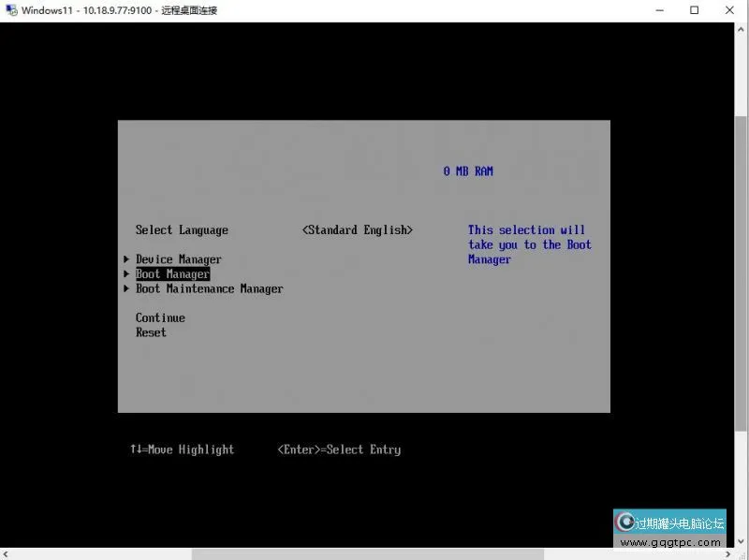Click the Select Language label

click(x=182, y=230)
